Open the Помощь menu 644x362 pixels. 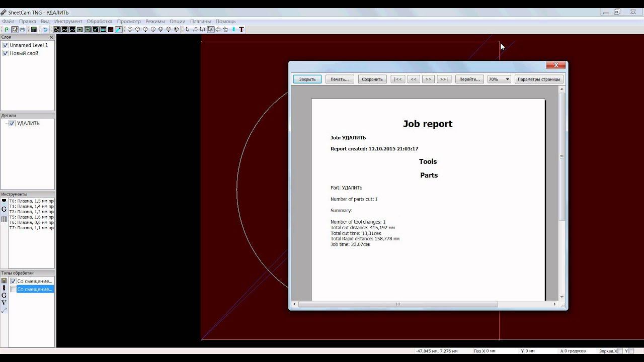226,22
